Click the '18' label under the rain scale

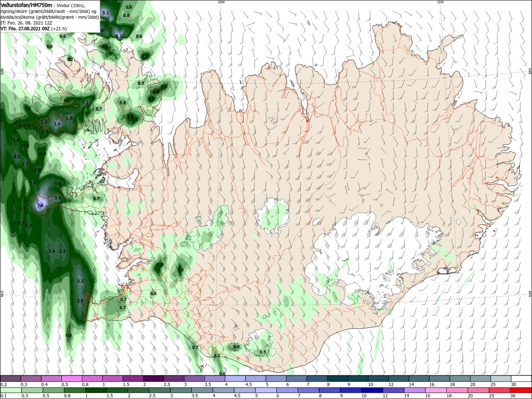[451, 397]
